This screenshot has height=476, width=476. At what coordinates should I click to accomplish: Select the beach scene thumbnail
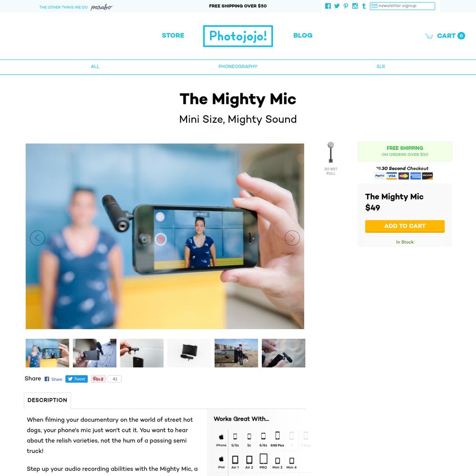[x=236, y=353]
